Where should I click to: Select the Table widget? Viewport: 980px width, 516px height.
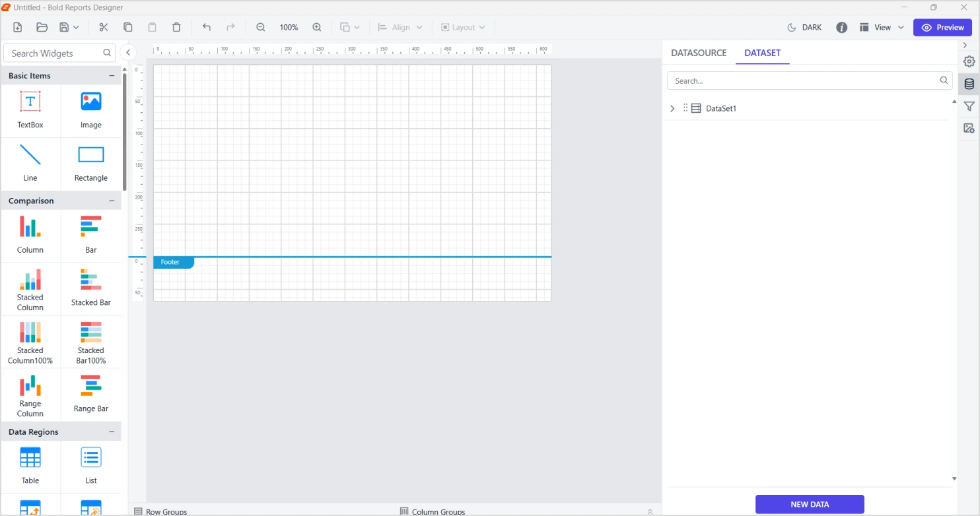[x=30, y=467]
